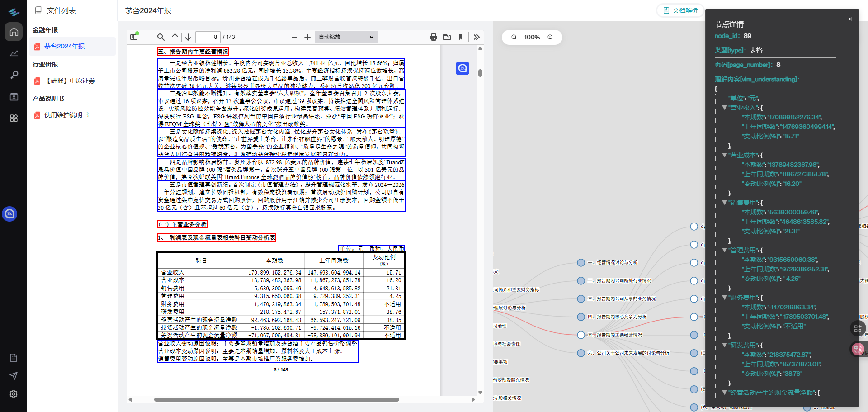The image size is (868, 412).
Task: Click node_id value 89 in details panel
Action: [x=747, y=36]
